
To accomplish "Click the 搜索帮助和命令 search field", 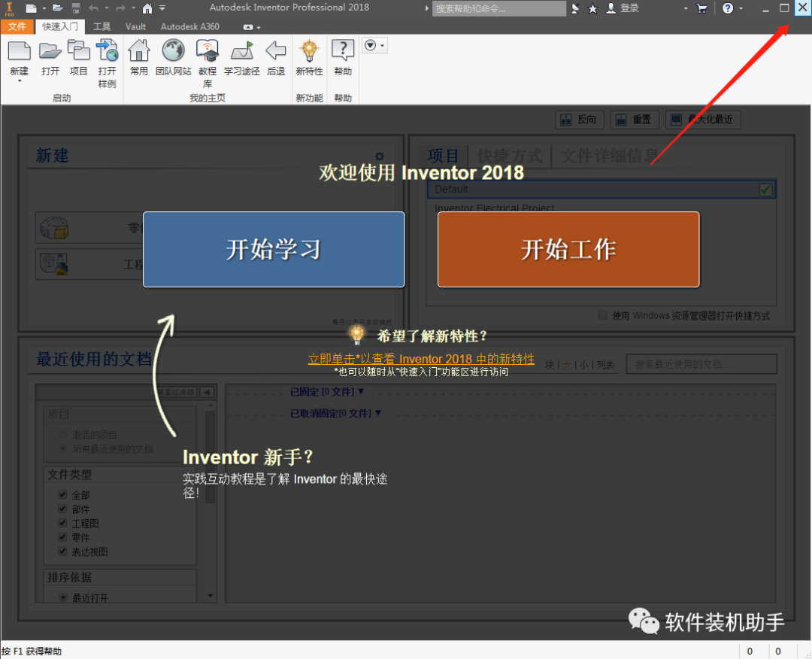I will pos(498,8).
